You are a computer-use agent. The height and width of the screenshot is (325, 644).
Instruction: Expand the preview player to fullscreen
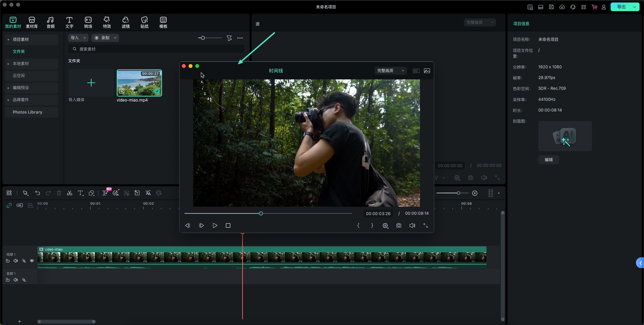pyautogui.click(x=425, y=225)
